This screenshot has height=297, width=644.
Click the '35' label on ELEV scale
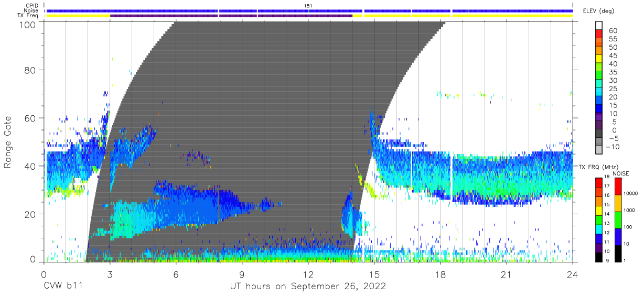(x=613, y=72)
